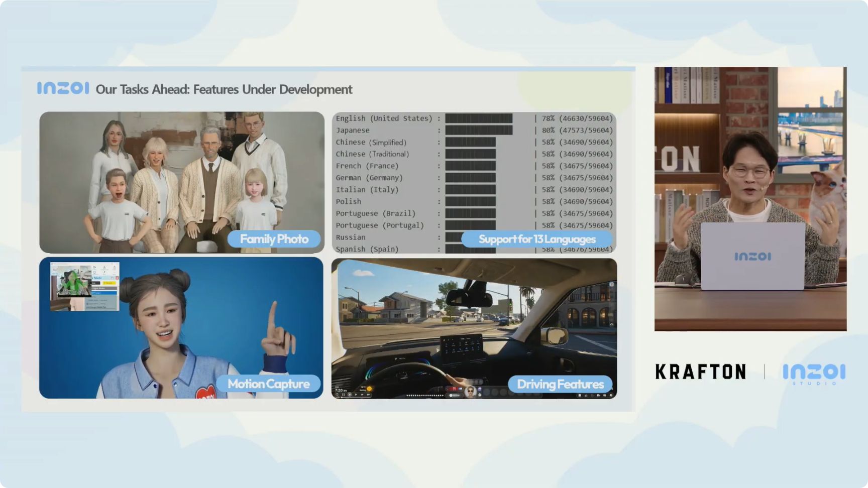Open the motion capture webcam inset window
The height and width of the screenshot is (488, 868).
84,286
